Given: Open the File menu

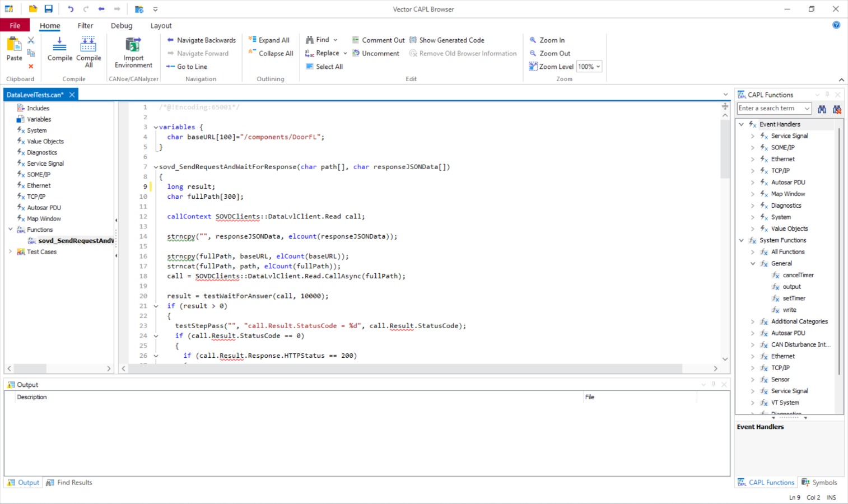Looking at the screenshot, I should tap(15, 25).
